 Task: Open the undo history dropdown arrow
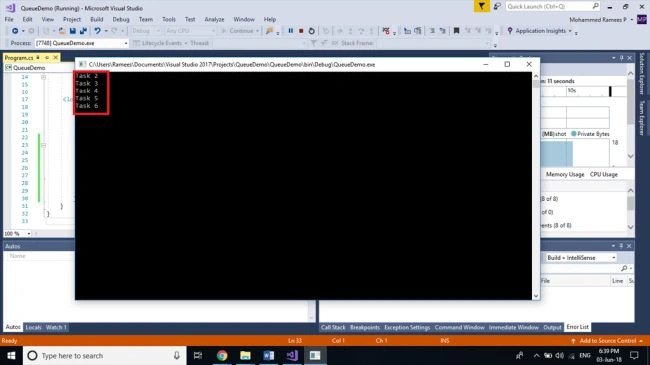coord(106,31)
